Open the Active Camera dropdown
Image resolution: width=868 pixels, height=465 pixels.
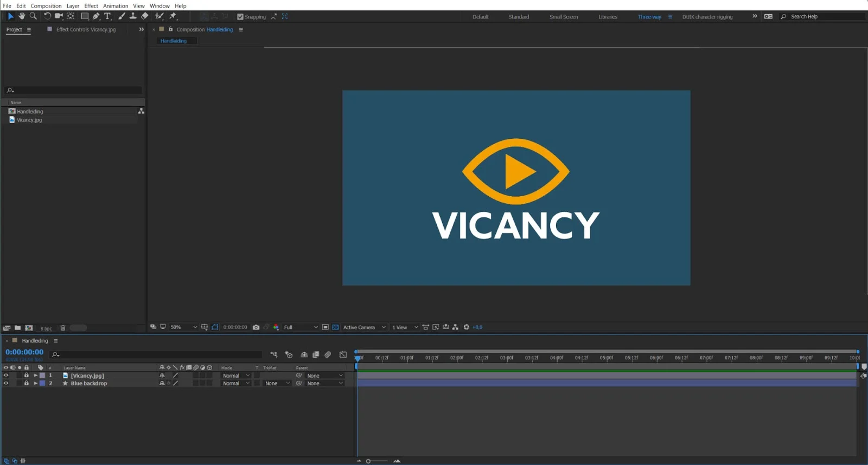(365, 327)
